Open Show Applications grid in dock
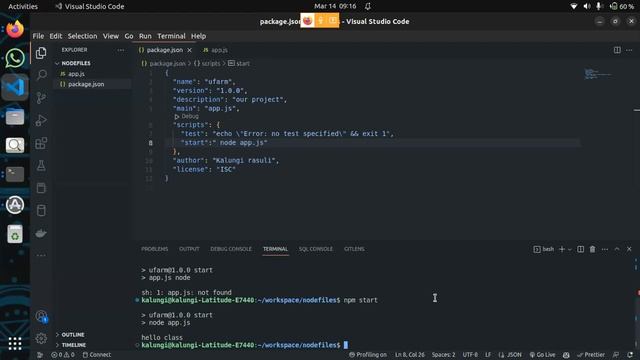 tap(15, 343)
